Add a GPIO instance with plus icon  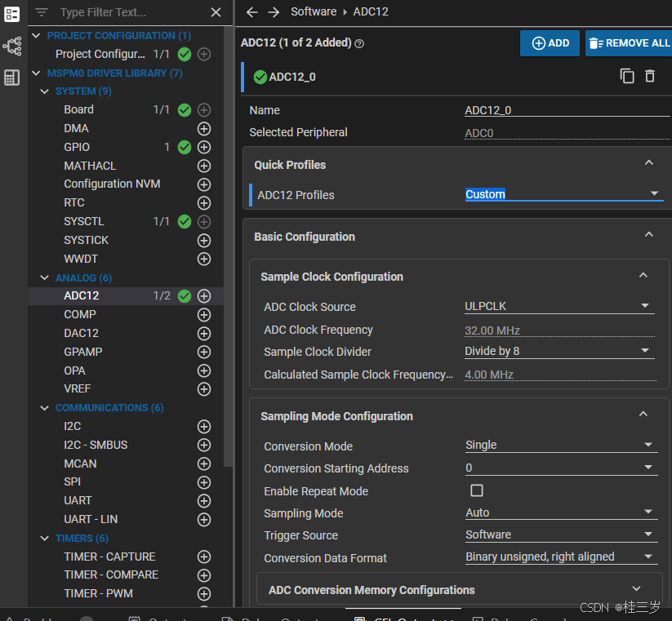point(204,148)
